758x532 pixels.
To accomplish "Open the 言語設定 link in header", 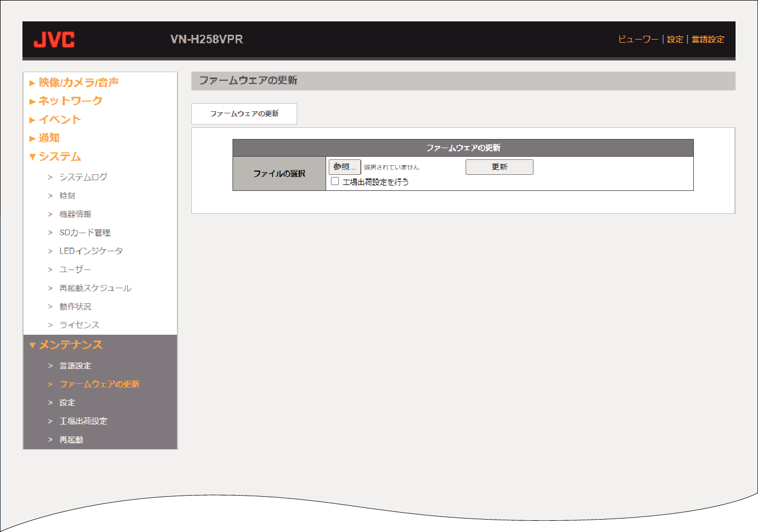I will [708, 39].
